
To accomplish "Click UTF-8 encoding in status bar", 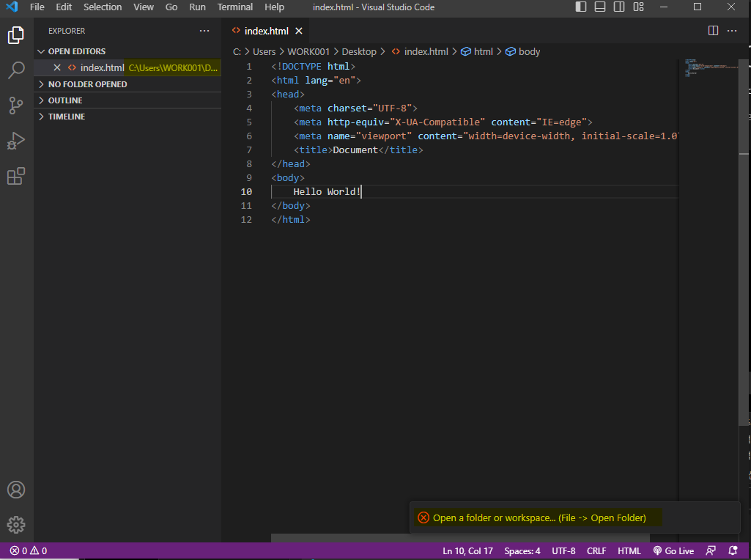I will (x=563, y=551).
